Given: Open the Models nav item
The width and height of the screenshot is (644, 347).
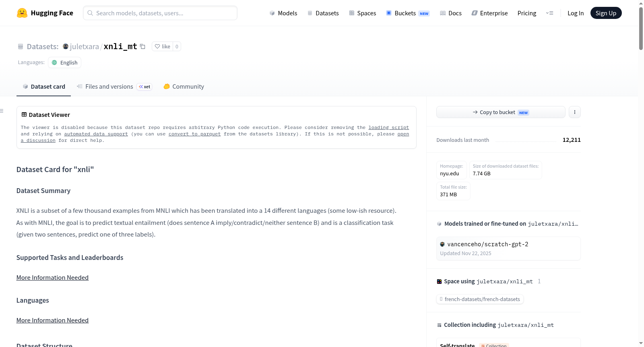Looking at the screenshot, I should click(x=283, y=13).
